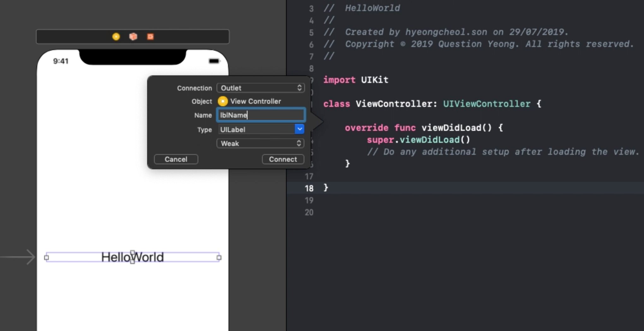644x331 pixels.
Task: Select the HelloWorld label on canvas
Action: [133, 257]
